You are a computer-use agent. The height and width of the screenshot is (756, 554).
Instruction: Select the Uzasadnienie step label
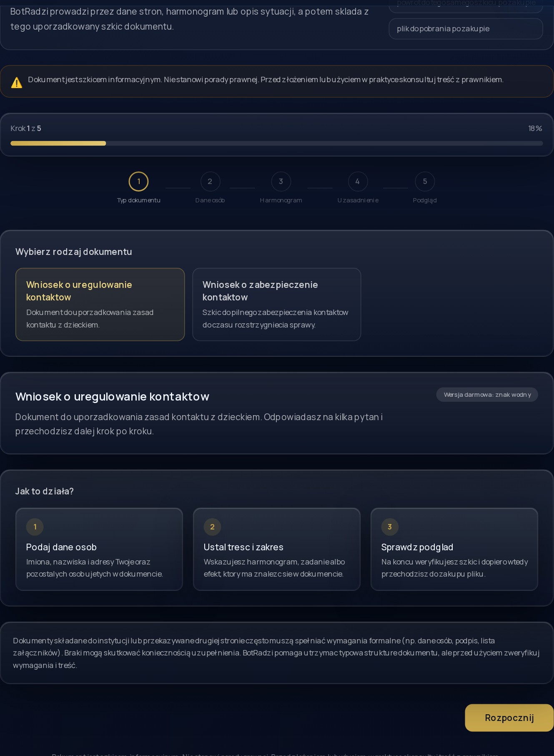tap(358, 200)
